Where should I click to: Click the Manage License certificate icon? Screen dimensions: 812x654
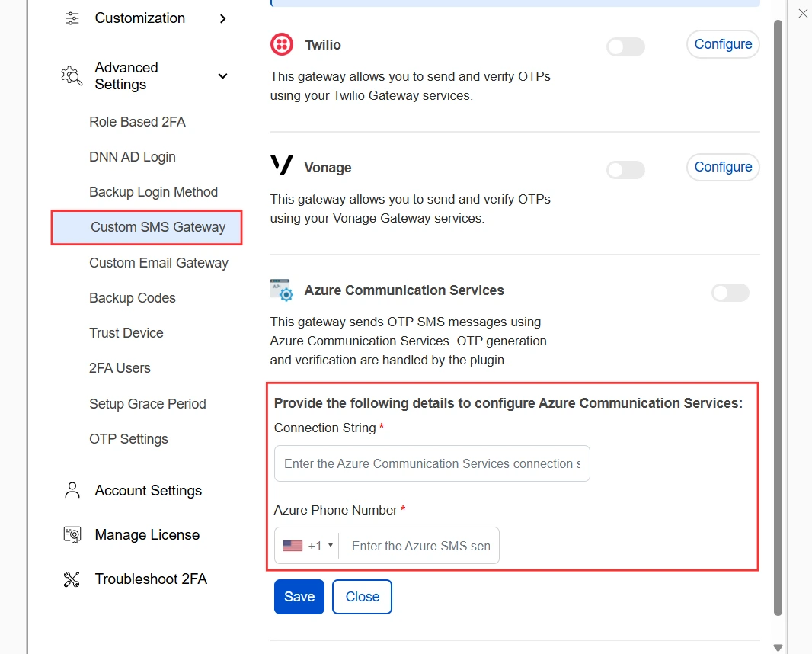[x=72, y=535]
